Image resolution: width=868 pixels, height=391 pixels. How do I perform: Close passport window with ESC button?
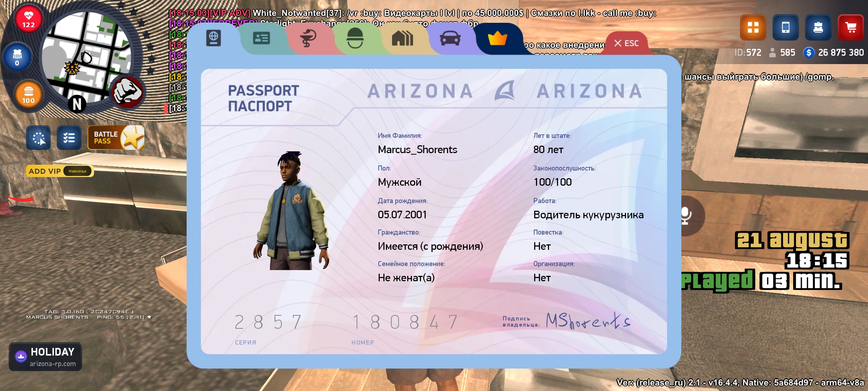[626, 43]
